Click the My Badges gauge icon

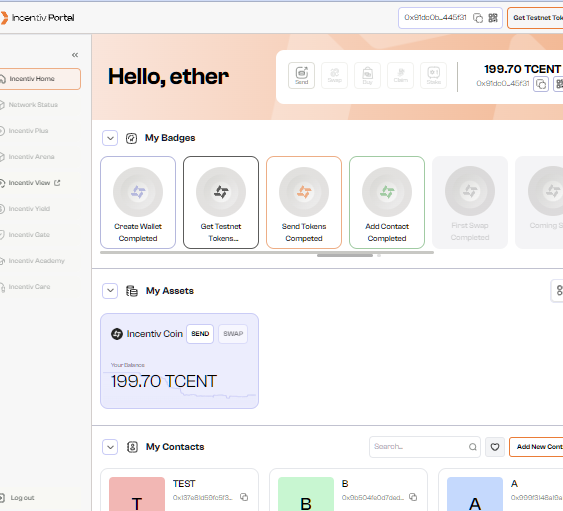(x=131, y=138)
